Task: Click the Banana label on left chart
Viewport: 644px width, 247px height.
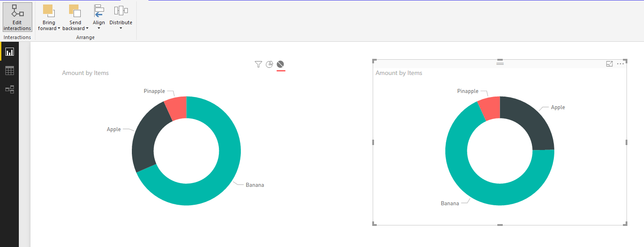Action: click(255, 185)
